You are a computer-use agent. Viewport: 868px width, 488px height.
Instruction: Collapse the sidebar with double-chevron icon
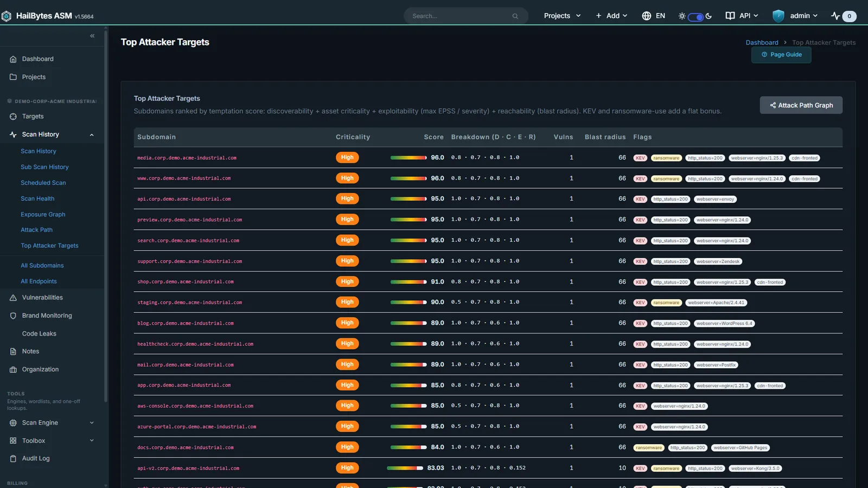[x=92, y=36]
